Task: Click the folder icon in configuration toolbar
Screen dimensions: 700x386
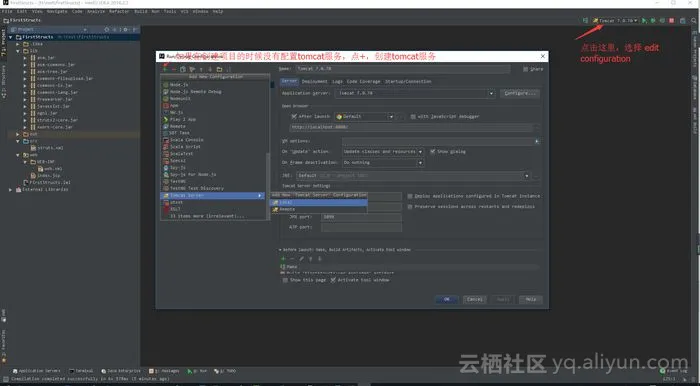Action: pyautogui.click(x=219, y=69)
